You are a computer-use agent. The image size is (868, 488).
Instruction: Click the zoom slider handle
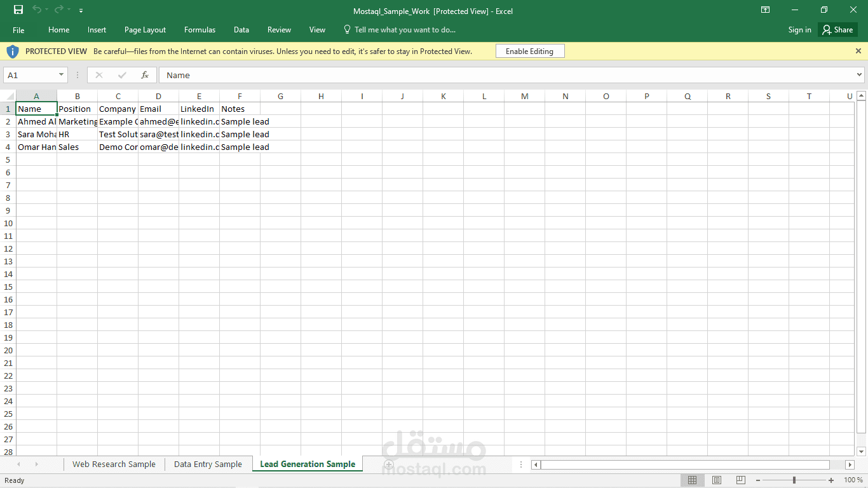click(x=794, y=480)
